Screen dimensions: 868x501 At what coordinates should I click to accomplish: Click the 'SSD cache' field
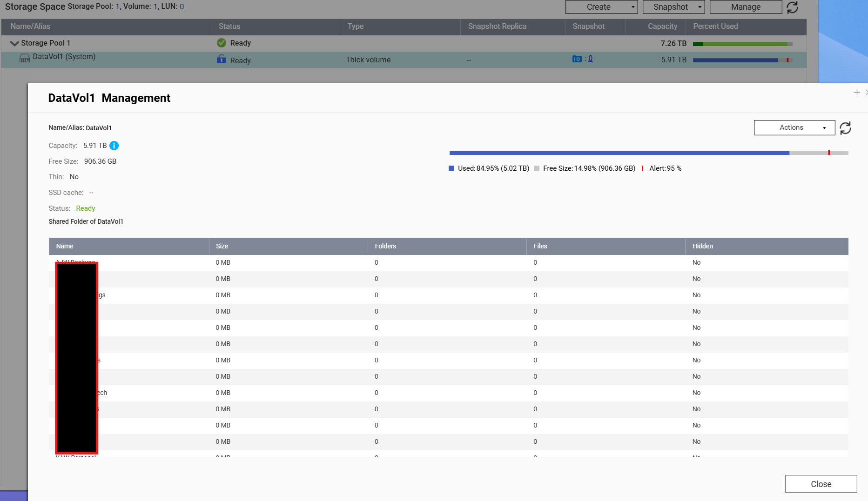(71, 193)
